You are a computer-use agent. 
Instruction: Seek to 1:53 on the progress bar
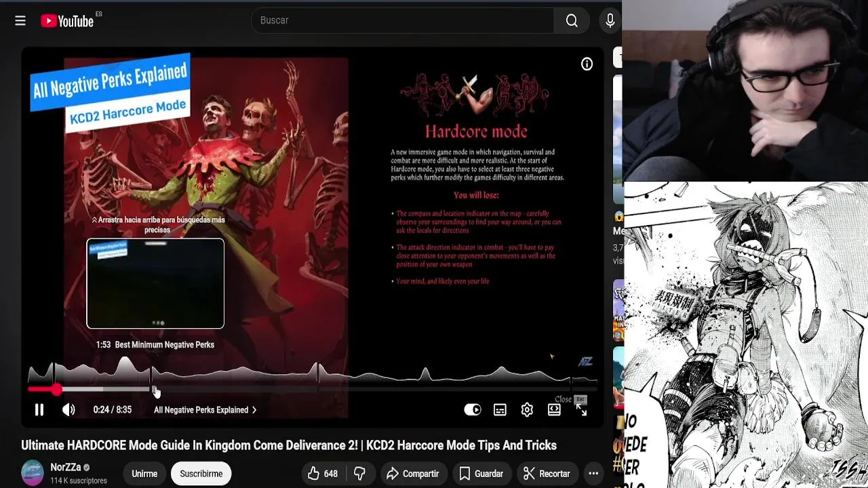point(154,389)
